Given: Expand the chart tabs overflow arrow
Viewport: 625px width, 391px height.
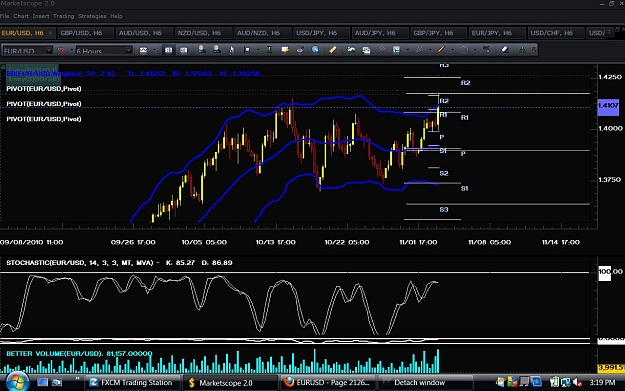Looking at the screenshot, I should pyautogui.click(x=609, y=32).
